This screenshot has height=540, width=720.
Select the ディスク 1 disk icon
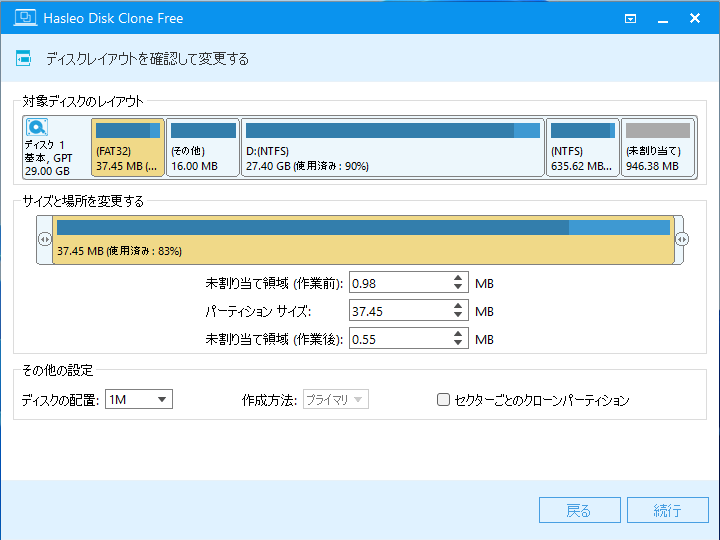[x=37, y=127]
